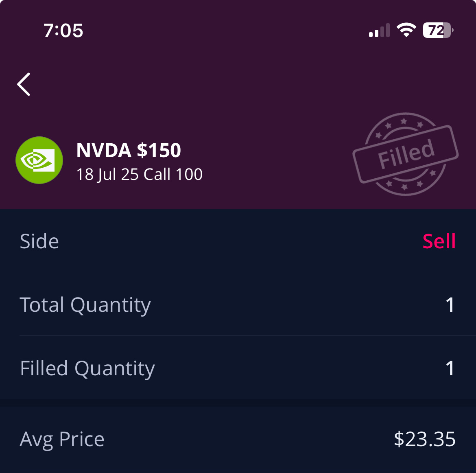
Task: Tap the Filled Quantity label
Action: click(x=87, y=368)
